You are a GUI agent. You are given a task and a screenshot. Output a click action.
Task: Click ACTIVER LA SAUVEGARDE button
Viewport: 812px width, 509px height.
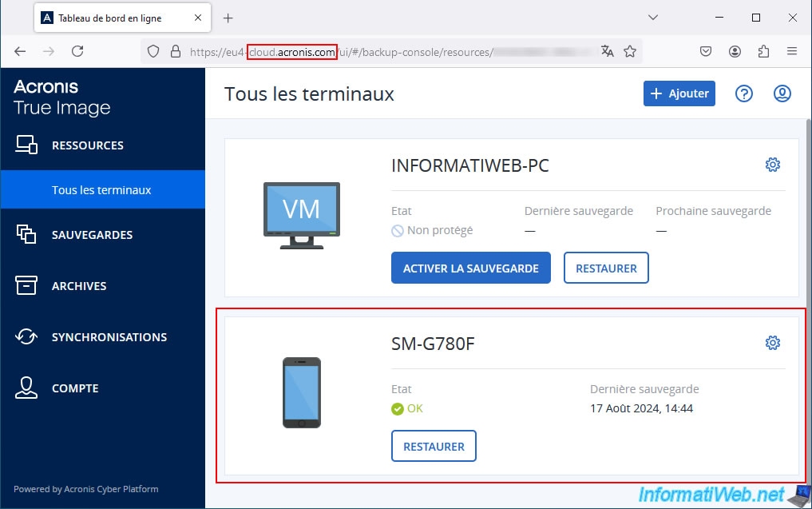coord(471,268)
